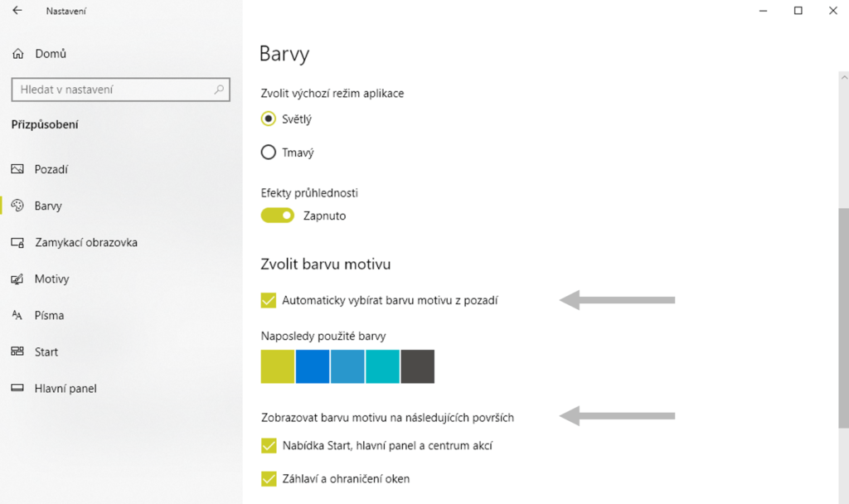Select the Tmavý app mode
849x504 pixels.
(269, 153)
